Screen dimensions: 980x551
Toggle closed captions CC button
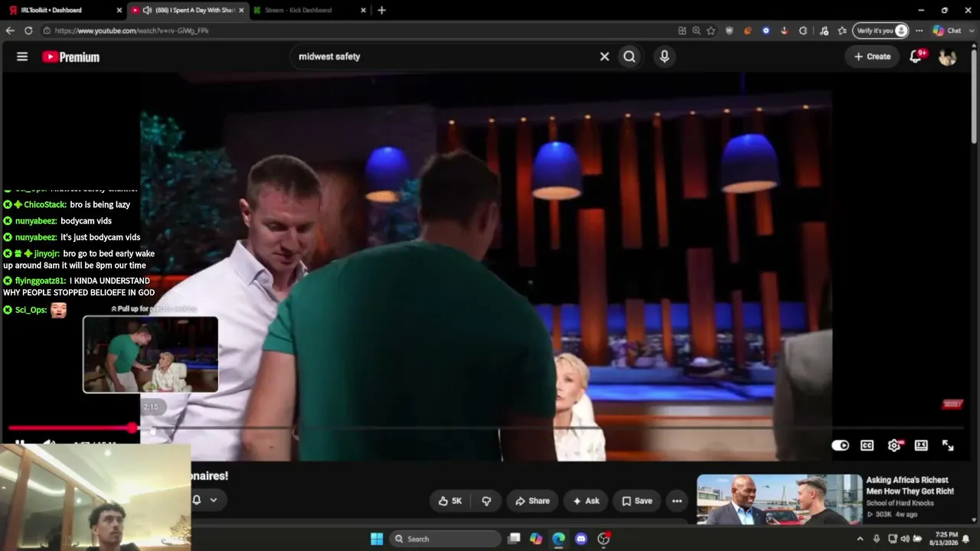click(867, 445)
